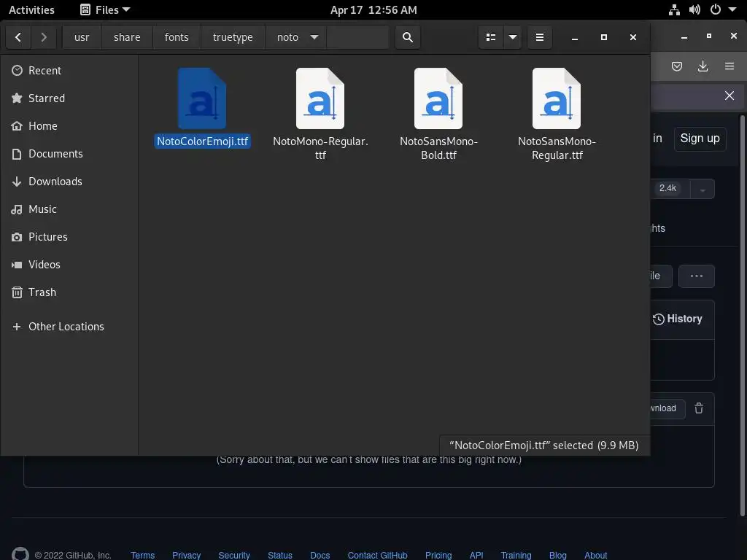This screenshot has height=560, width=747.
Task: Click the browser page vertical scrollbar
Action: click(742, 314)
